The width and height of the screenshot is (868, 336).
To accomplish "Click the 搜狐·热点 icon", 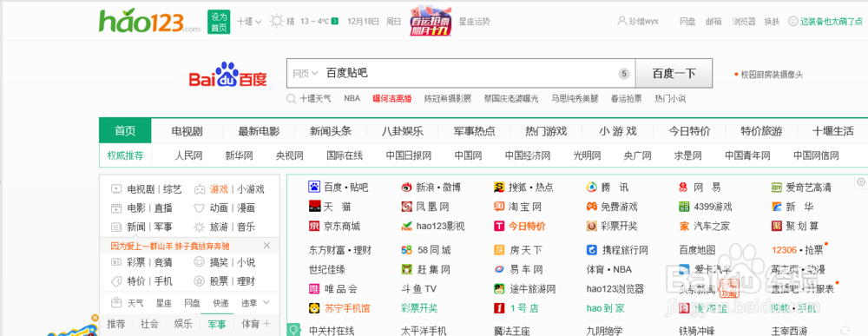I will coord(499,187).
